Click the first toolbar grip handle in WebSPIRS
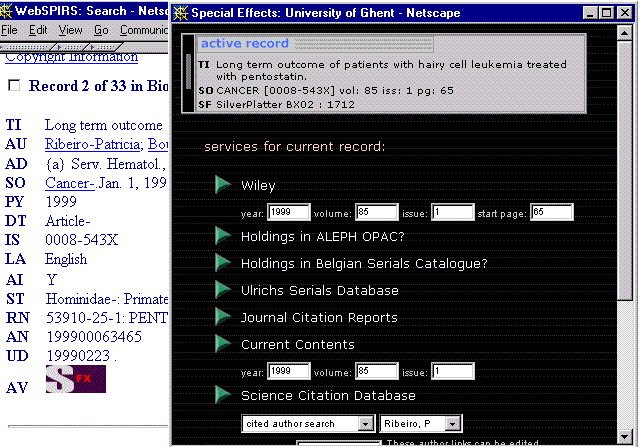 tap(28, 47)
